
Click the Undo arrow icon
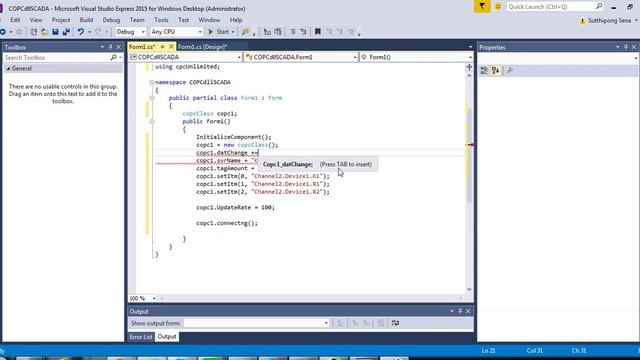80,31
